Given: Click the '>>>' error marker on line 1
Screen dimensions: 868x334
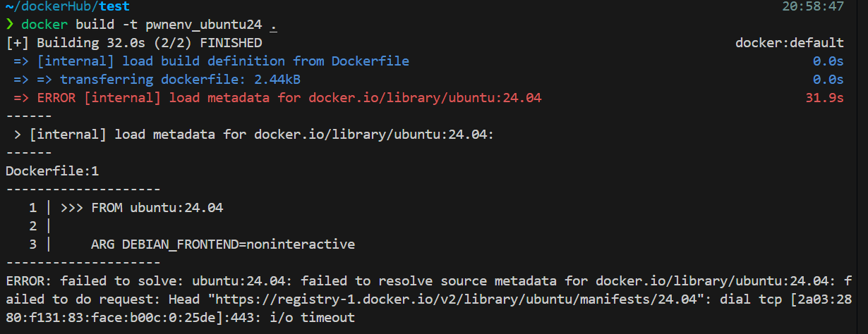Looking at the screenshot, I should [x=72, y=208].
